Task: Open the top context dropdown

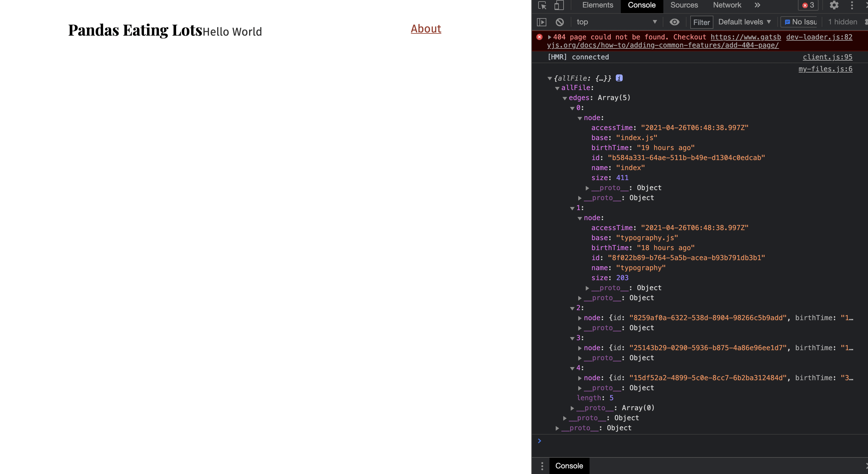Action: point(616,22)
